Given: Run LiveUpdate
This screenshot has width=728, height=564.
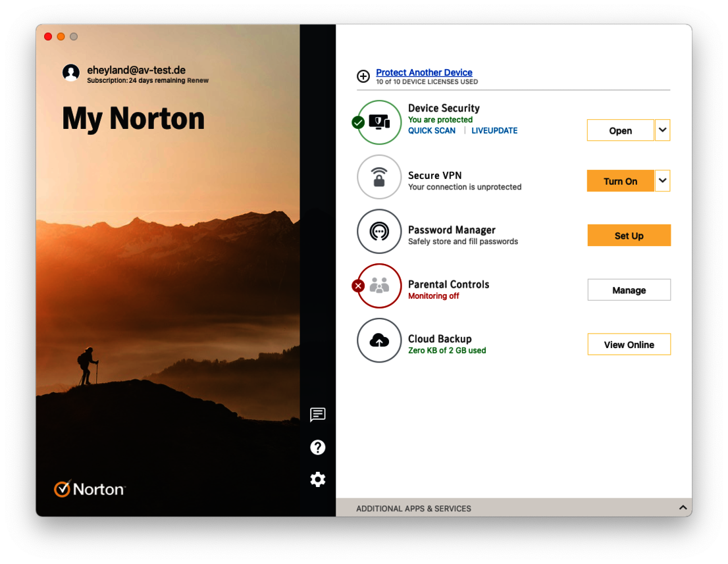Looking at the screenshot, I should 494,130.
